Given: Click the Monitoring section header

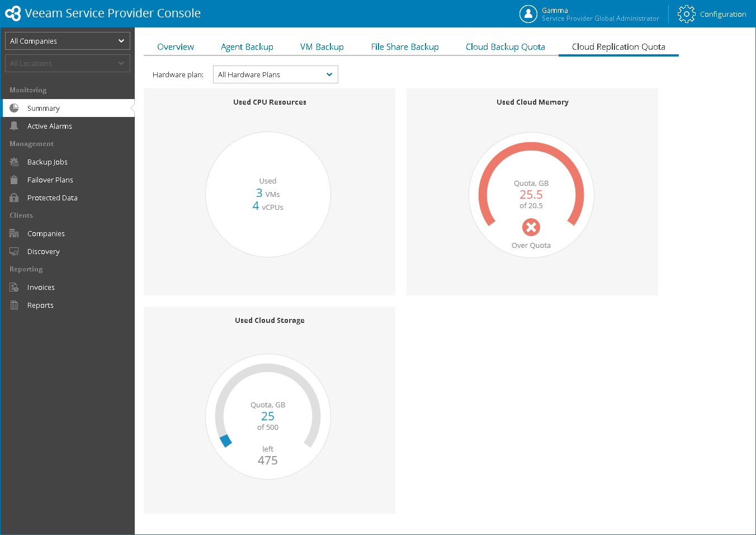Looking at the screenshot, I should (28, 90).
